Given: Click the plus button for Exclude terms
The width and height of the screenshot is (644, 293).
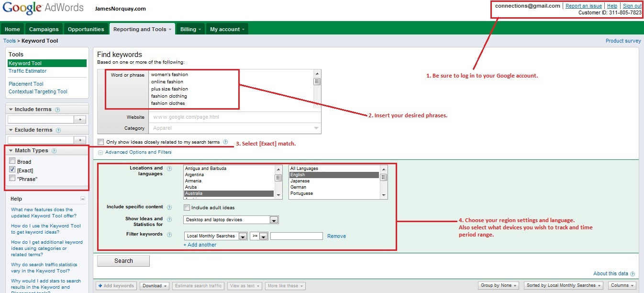Looking at the screenshot, I should click(80, 140).
